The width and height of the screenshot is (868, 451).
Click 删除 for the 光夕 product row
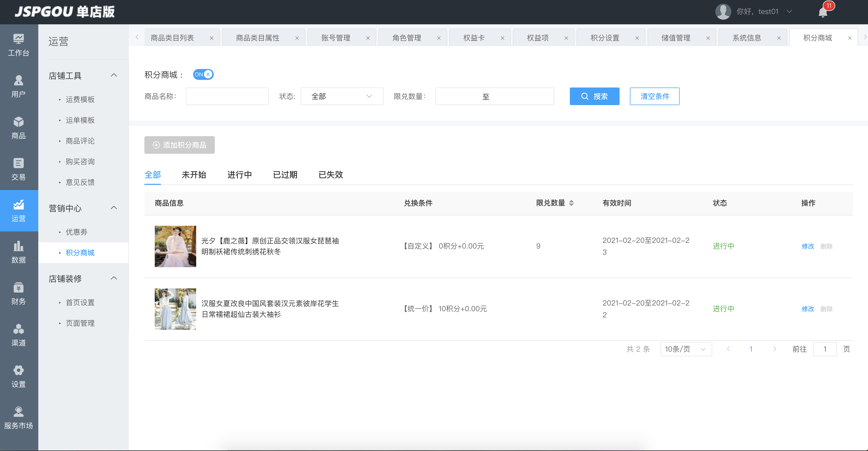826,246
